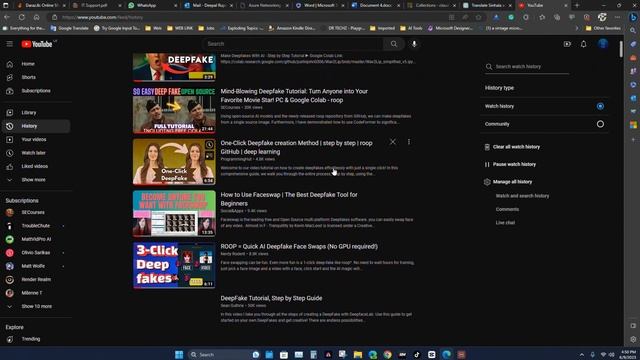Open Other favorites folder
The image size is (640, 360).
tap(603, 28)
